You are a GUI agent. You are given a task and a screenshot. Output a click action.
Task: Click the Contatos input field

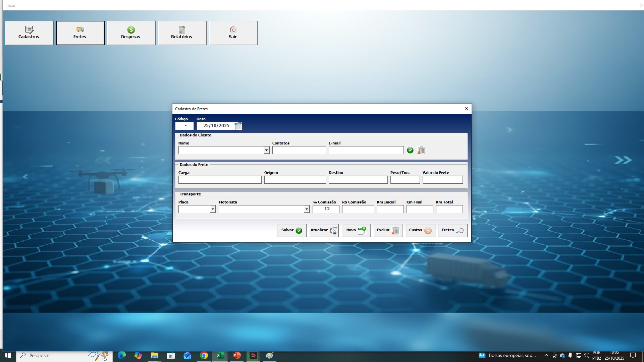(x=299, y=150)
